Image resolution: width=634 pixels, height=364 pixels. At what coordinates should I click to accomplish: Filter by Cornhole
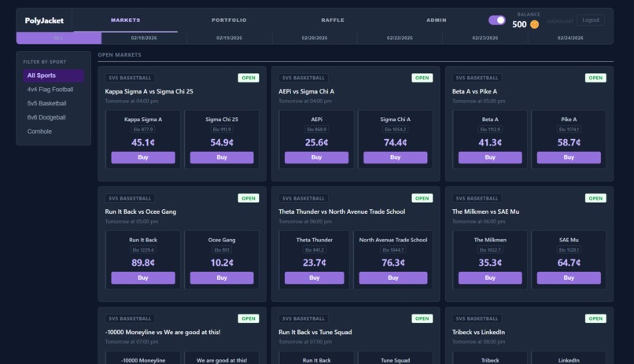point(53,131)
